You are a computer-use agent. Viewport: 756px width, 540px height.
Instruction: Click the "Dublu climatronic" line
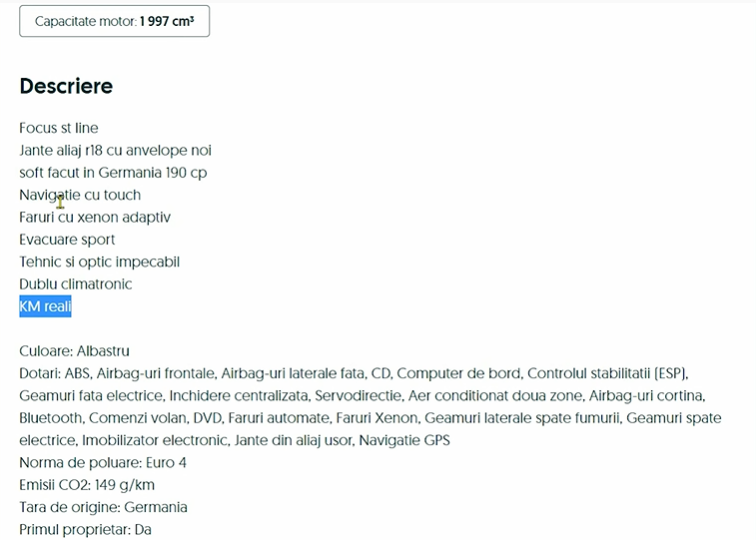pos(76,283)
